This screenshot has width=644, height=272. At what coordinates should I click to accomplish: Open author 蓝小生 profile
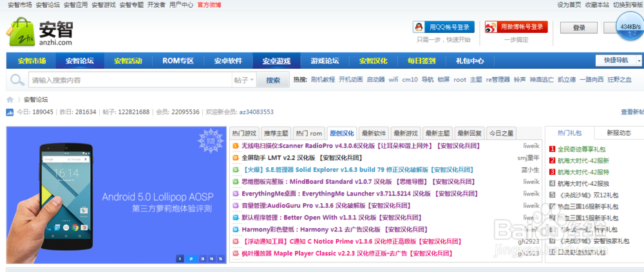pos(530,169)
